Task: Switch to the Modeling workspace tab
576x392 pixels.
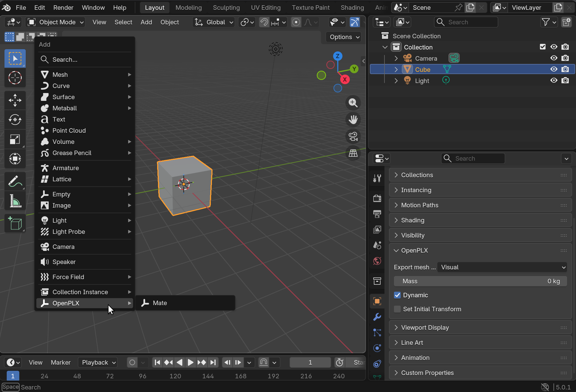Action: [x=188, y=8]
